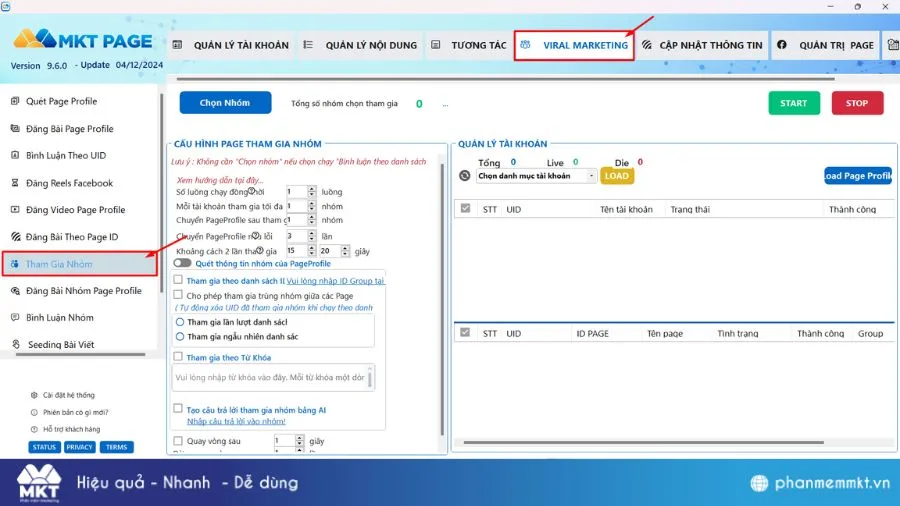Click the Facebook icon on Quản Trị Page
This screenshot has width=900, height=506.
point(782,45)
